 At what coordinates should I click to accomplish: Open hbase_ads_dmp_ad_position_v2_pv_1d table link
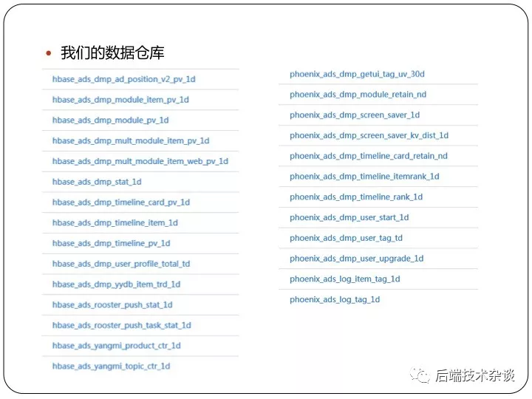click(x=124, y=79)
